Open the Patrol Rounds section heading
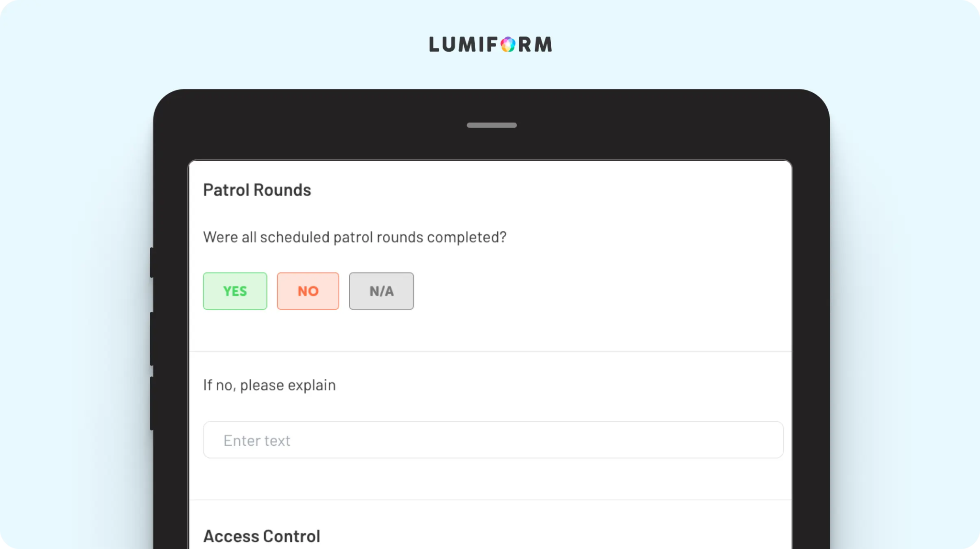The width and height of the screenshot is (980, 549). [257, 190]
